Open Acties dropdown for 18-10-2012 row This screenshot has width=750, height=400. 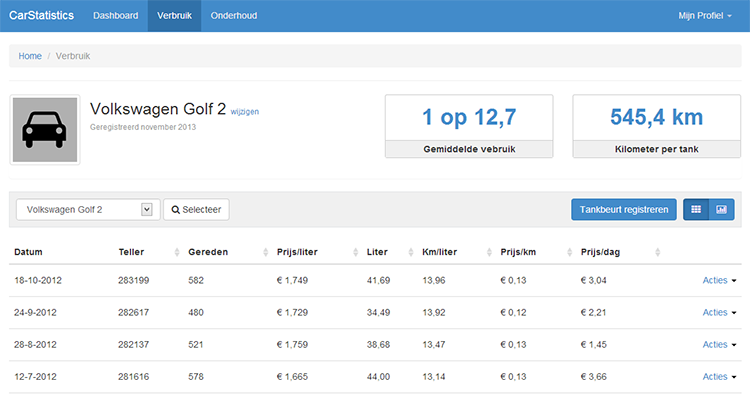(720, 281)
